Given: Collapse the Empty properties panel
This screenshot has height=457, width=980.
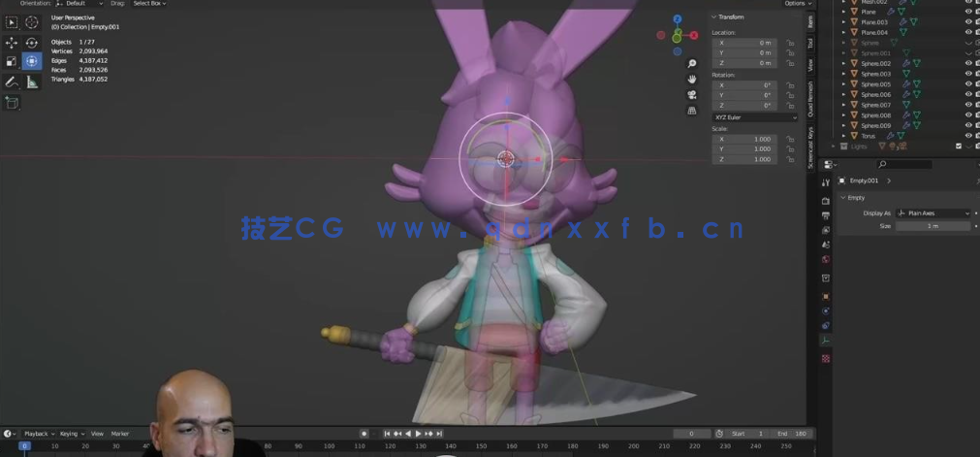Looking at the screenshot, I should [x=842, y=197].
